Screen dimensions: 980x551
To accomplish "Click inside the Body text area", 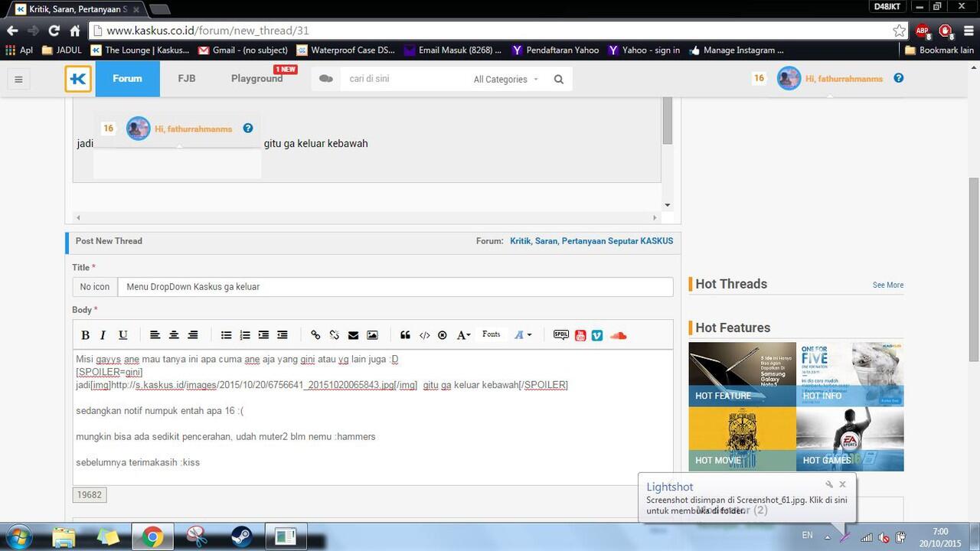I will (x=373, y=417).
